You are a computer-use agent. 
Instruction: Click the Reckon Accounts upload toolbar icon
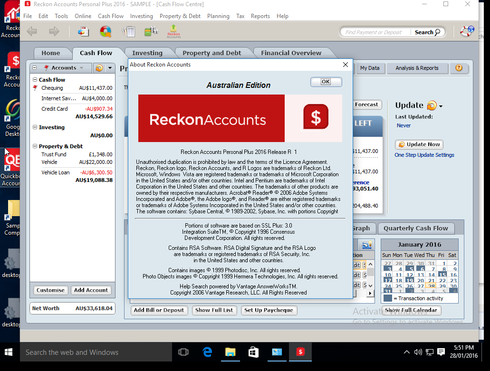tap(173, 32)
